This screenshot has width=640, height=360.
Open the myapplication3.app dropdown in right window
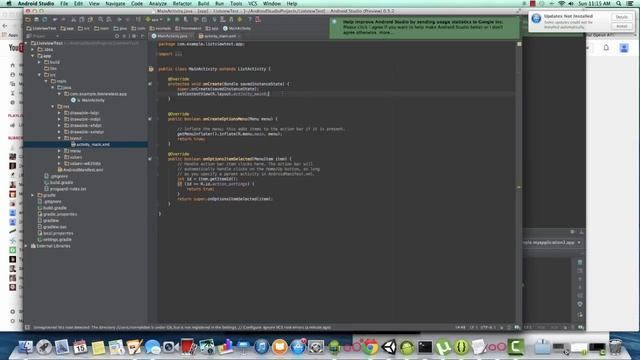(579, 242)
